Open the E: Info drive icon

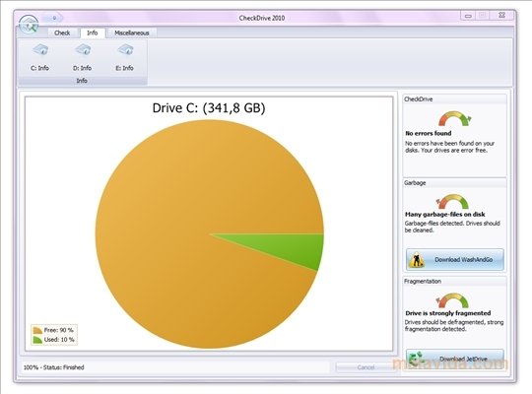pos(124,57)
